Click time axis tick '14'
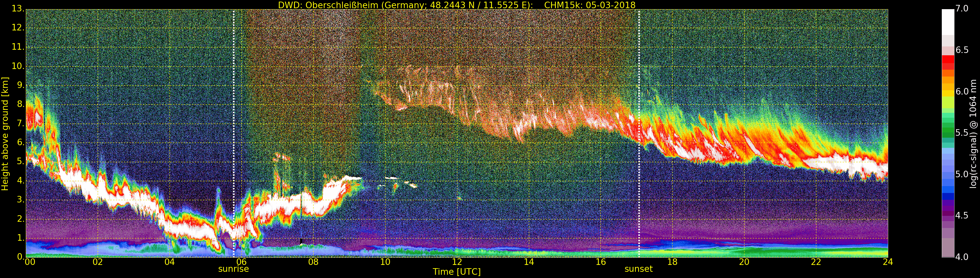The image size is (980, 278). [529, 262]
